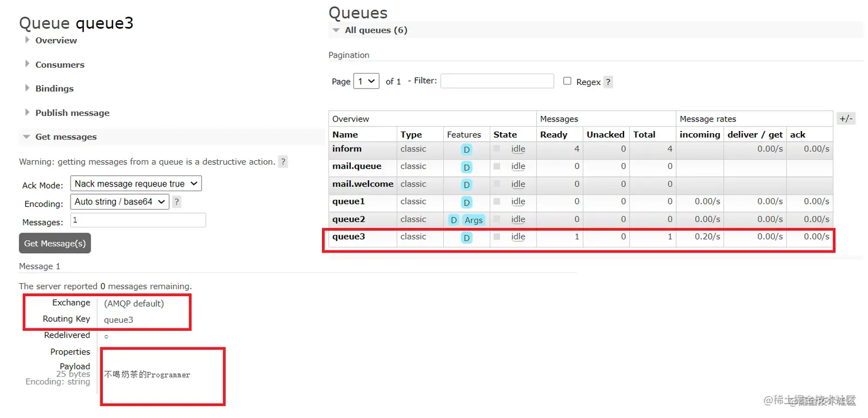The width and height of the screenshot is (868, 418).
Task: Open help icon beside Encoding dropdown
Action: pyautogui.click(x=177, y=202)
